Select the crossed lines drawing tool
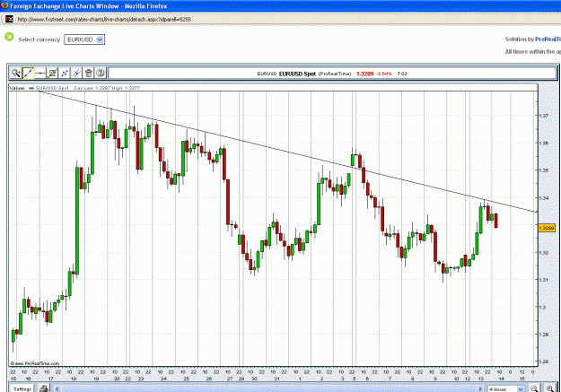This screenshot has width=561, height=392. pos(76,73)
